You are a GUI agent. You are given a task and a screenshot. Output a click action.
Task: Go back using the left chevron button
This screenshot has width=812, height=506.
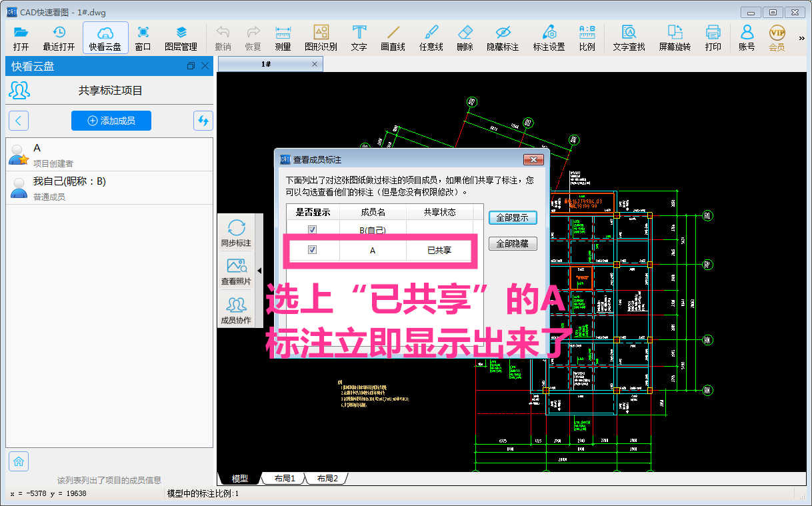(19, 121)
